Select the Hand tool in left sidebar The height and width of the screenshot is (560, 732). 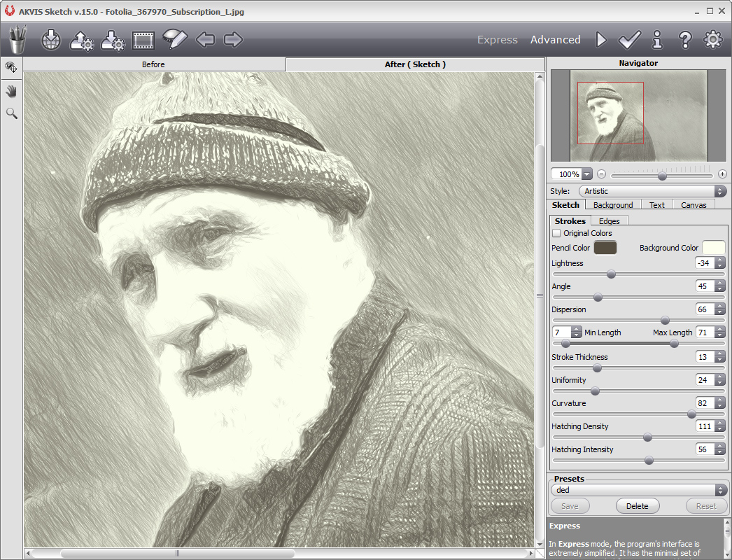[x=11, y=91]
